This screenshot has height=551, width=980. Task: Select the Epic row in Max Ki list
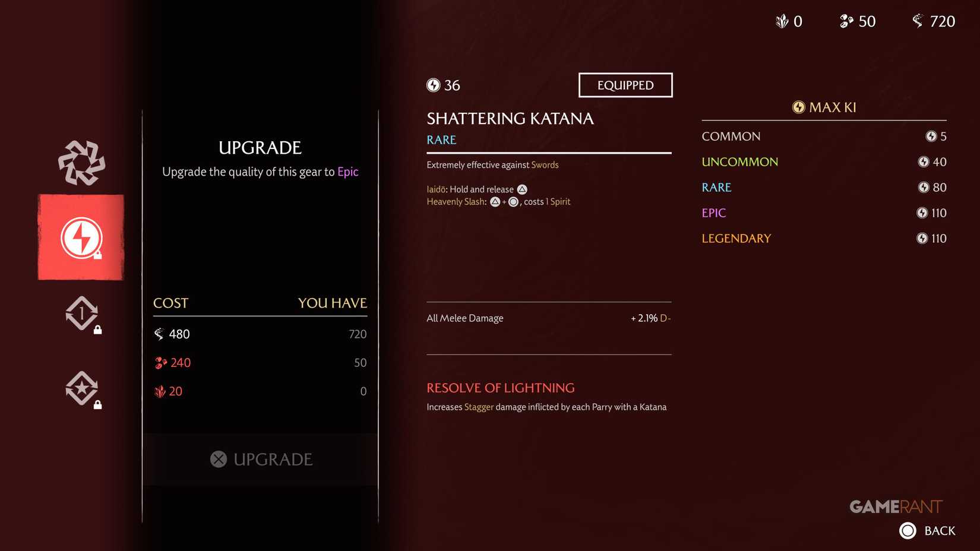[823, 213]
